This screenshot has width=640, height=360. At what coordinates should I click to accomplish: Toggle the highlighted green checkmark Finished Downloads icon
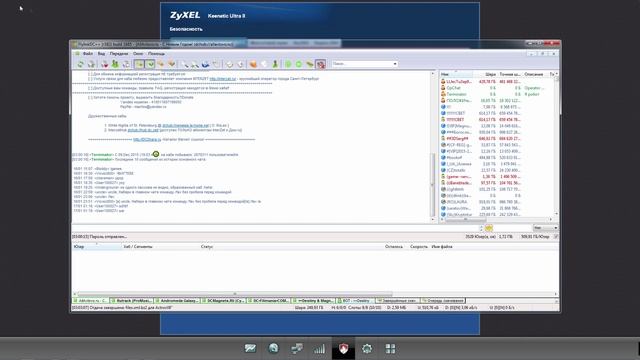(150, 64)
